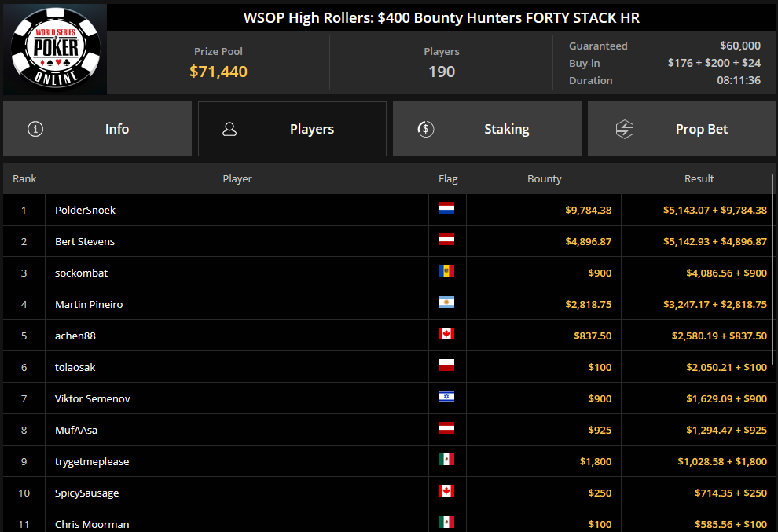
Task: Switch to the Players tab
Action: tap(292, 129)
